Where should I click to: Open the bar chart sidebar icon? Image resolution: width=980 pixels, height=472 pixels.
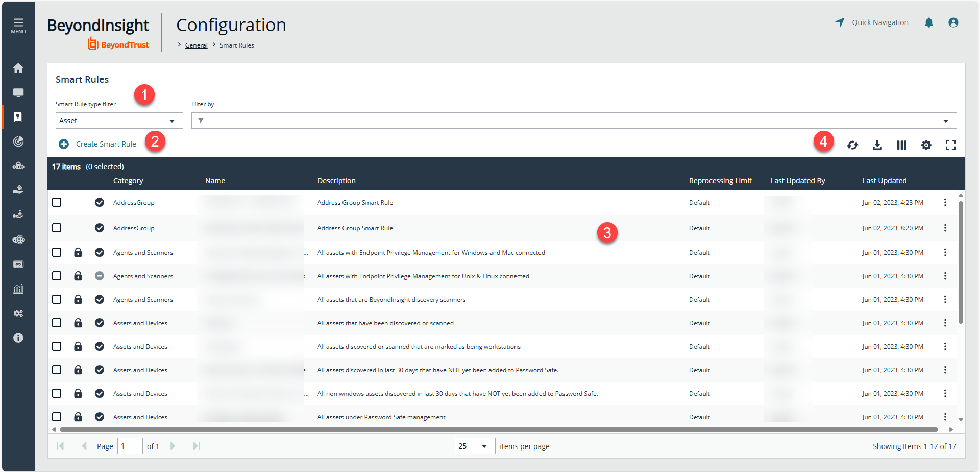[x=18, y=289]
